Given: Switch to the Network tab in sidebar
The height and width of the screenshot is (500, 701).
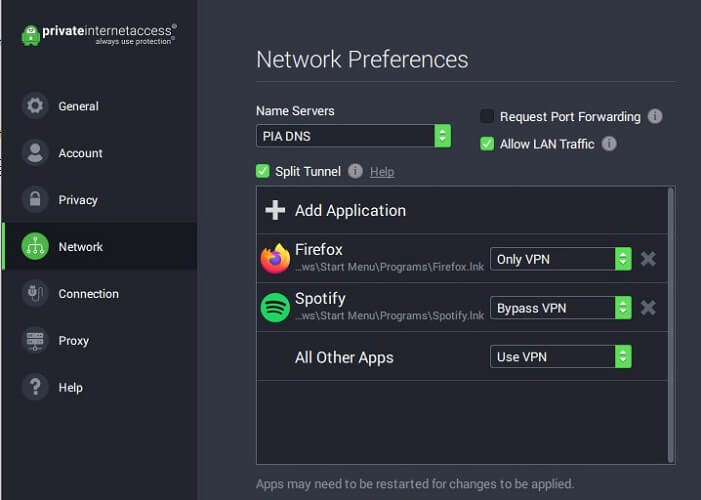Looking at the screenshot, I should pyautogui.click(x=100, y=246).
